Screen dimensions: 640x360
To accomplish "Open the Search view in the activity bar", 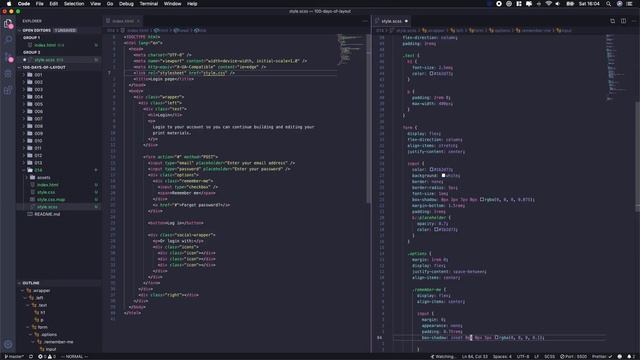I will [8, 40].
